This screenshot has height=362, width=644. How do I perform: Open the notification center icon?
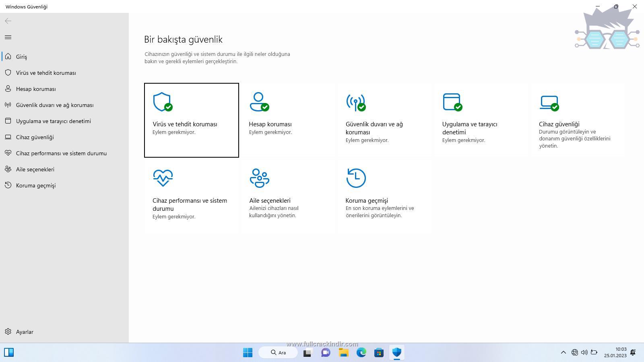pyautogui.click(x=633, y=353)
